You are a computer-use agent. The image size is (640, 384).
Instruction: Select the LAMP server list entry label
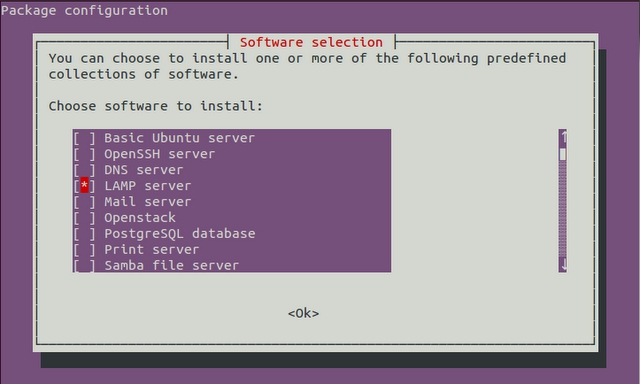point(147,186)
